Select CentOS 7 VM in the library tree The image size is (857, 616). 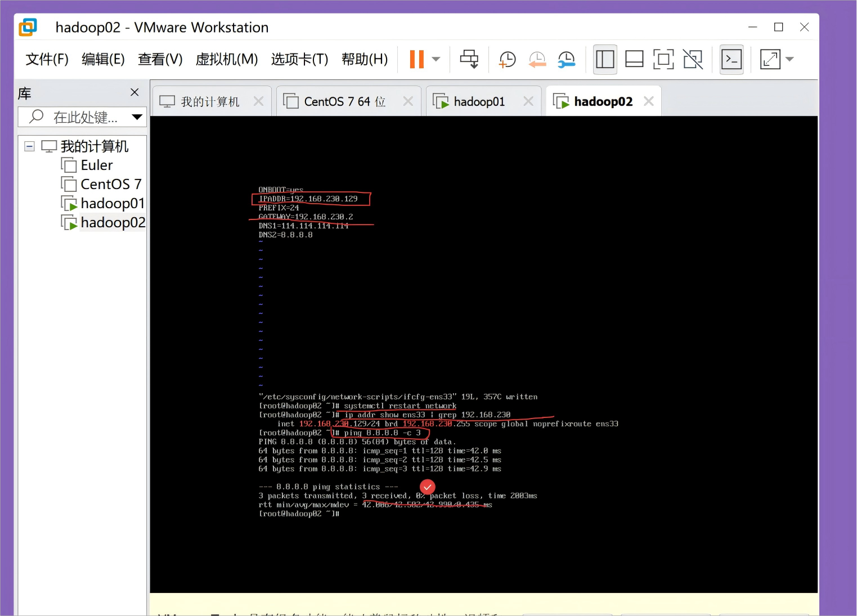[111, 185]
